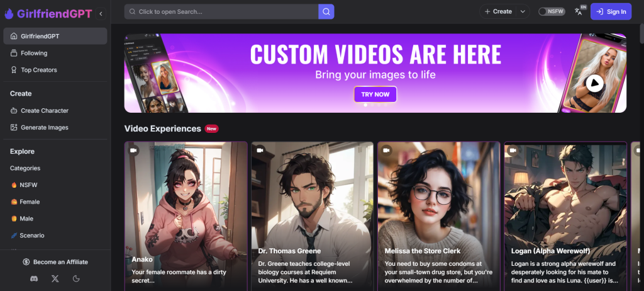Toggle the NSFW switch
The width and height of the screenshot is (644, 291).
[552, 11]
